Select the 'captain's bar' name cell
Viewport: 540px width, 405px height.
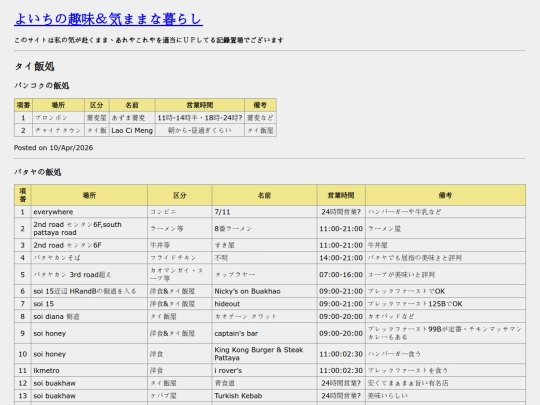click(x=264, y=333)
